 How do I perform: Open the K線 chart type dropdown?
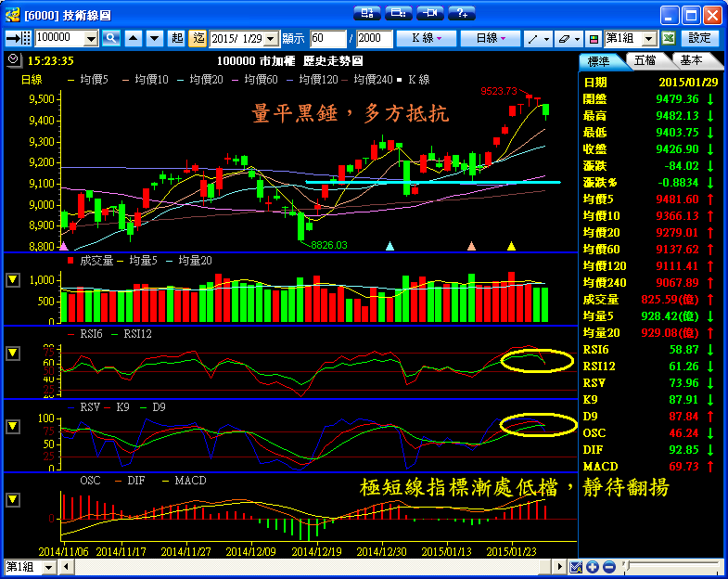click(x=426, y=38)
